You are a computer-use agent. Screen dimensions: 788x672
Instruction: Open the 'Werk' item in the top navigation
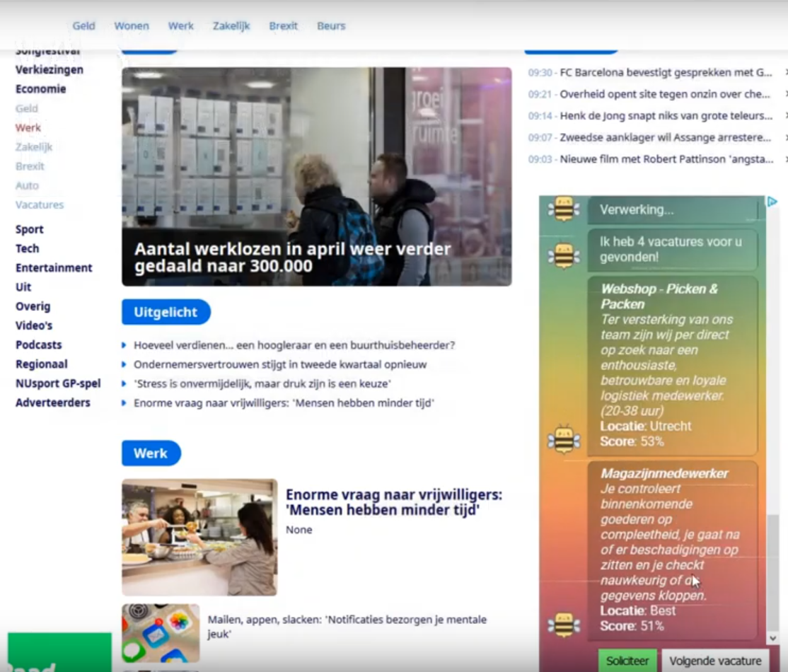(180, 25)
